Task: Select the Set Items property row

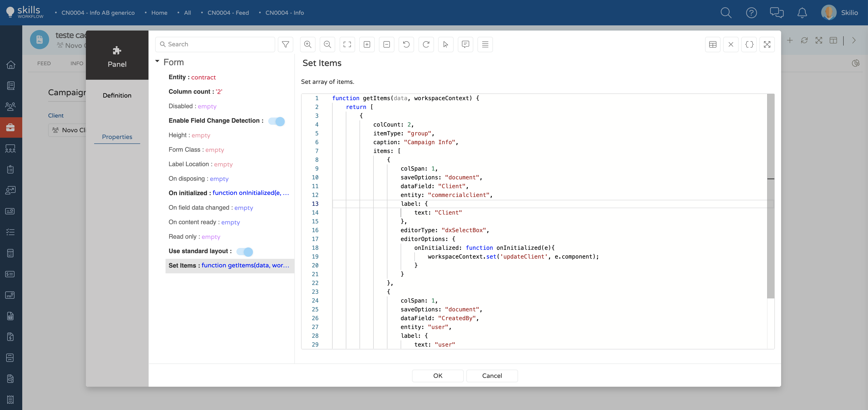Action: tap(229, 265)
